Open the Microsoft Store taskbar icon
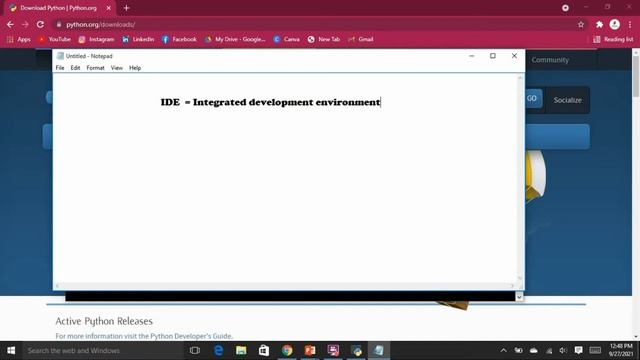640x360 pixels. [x=264, y=351]
